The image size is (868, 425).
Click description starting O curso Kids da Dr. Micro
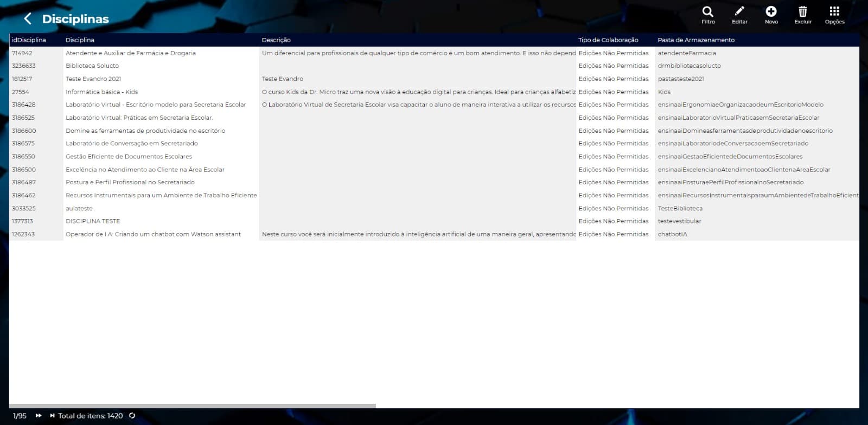pyautogui.click(x=418, y=92)
